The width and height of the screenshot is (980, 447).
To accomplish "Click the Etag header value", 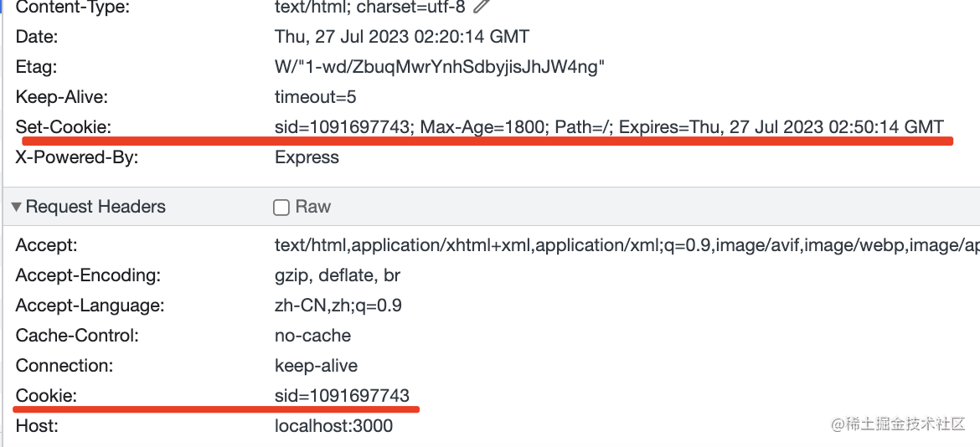I will 439,67.
